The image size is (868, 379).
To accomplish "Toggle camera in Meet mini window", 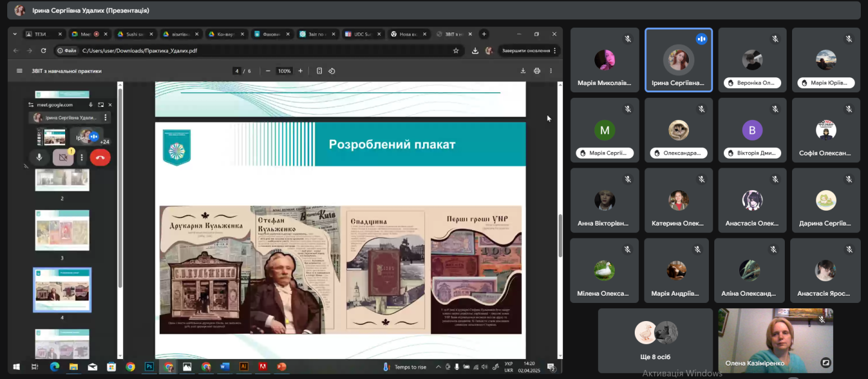I will point(62,158).
